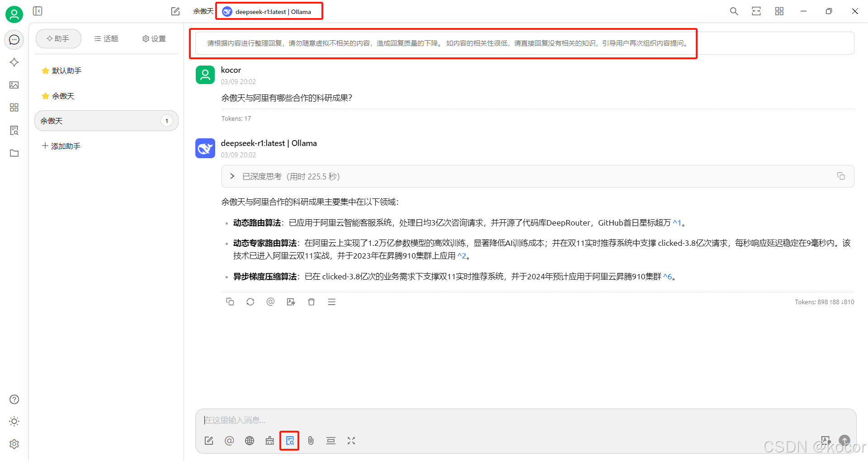Open the files folder icon
The height and width of the screenshot is (461, 868).
pyautogui.click(x=14, y=153)
